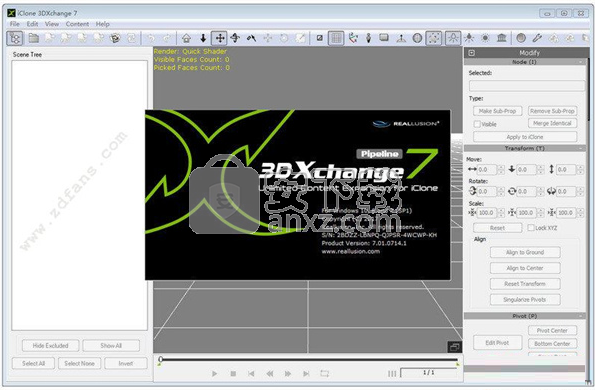Screen dimensions: 595x392
Task: Click the Make Sub-Prop button
Action: 497,111
